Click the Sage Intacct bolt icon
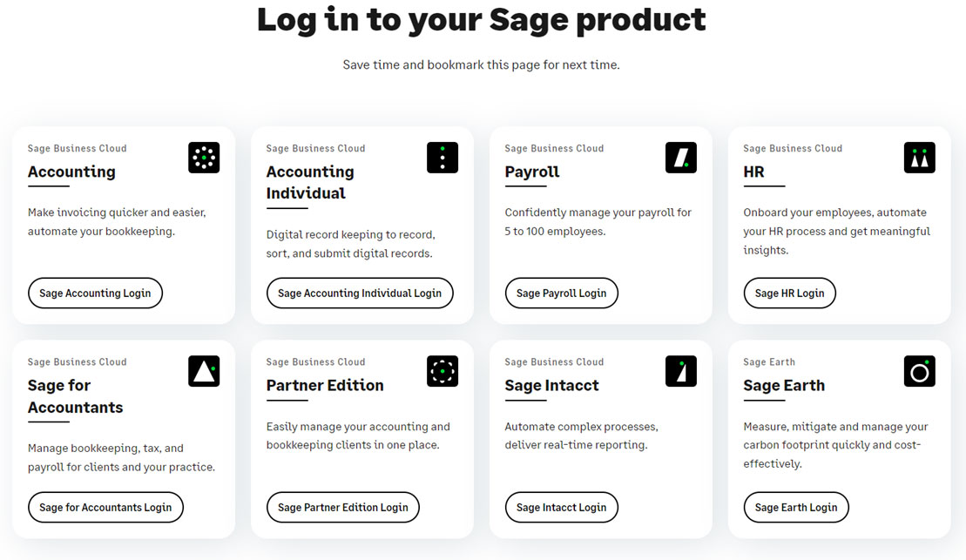Viewport: 966px width, 560px height. coord(681,371)
